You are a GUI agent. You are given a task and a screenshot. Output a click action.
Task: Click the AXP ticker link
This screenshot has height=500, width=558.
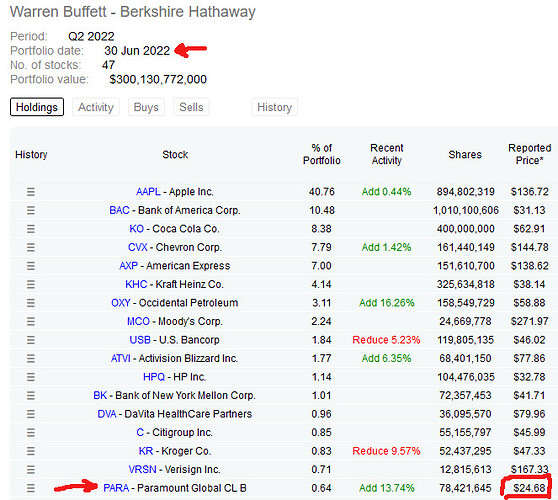pyautogui.click(x=128, y=266)
